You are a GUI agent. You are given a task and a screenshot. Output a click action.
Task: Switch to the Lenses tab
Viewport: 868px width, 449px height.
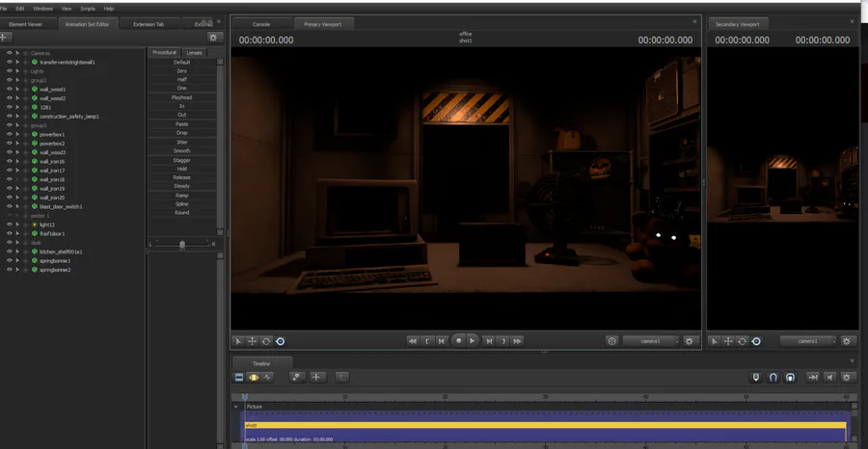pyautogui.click(x=194, y=53)
